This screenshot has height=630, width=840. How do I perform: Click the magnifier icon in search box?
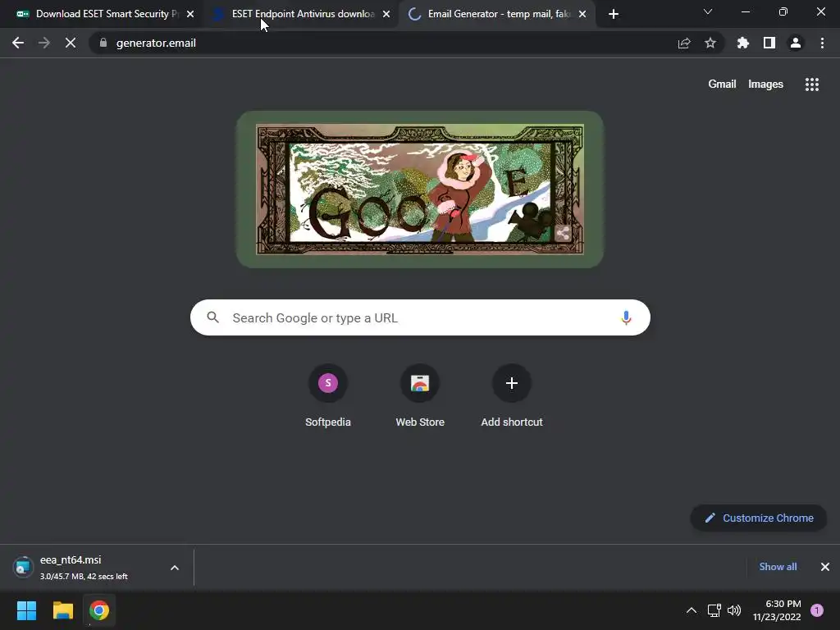[213, 317]
